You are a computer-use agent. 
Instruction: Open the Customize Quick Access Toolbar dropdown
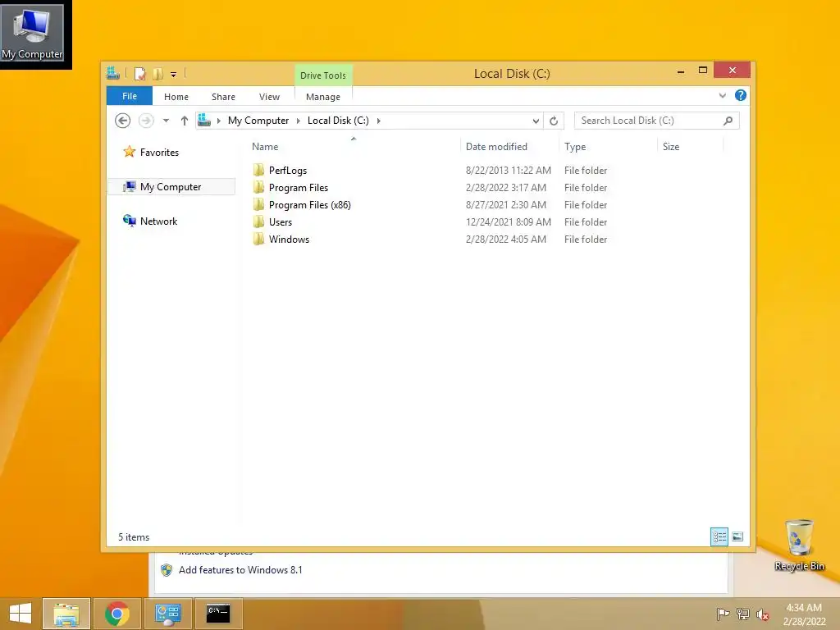pos(174,75)
